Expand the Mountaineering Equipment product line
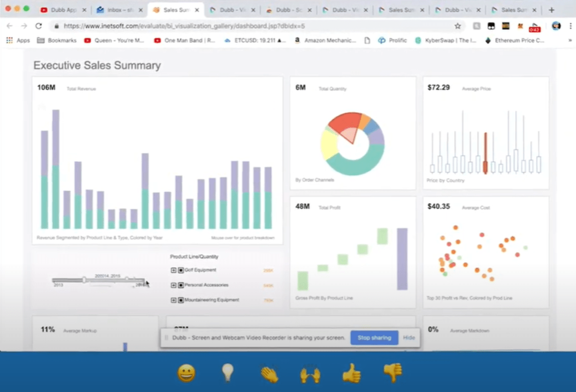 [173, 300]
